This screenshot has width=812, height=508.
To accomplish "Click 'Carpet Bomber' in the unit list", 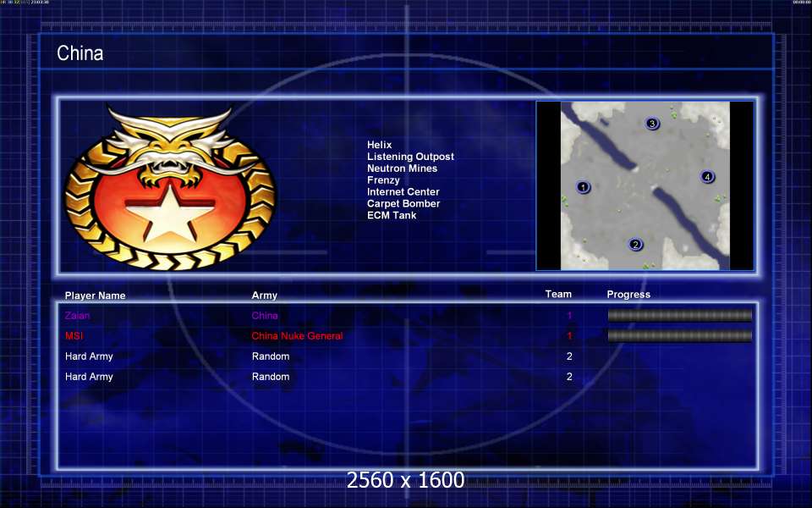I will point(403,204).
